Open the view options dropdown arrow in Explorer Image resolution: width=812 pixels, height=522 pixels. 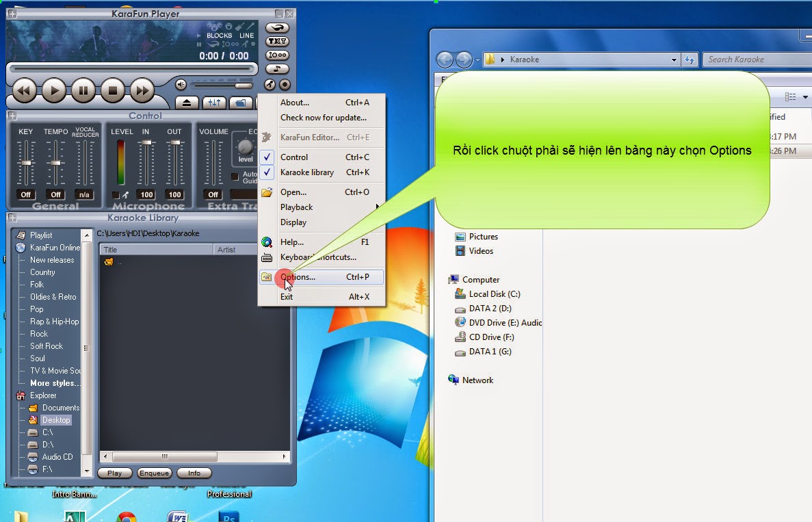(x=805, y=97)
